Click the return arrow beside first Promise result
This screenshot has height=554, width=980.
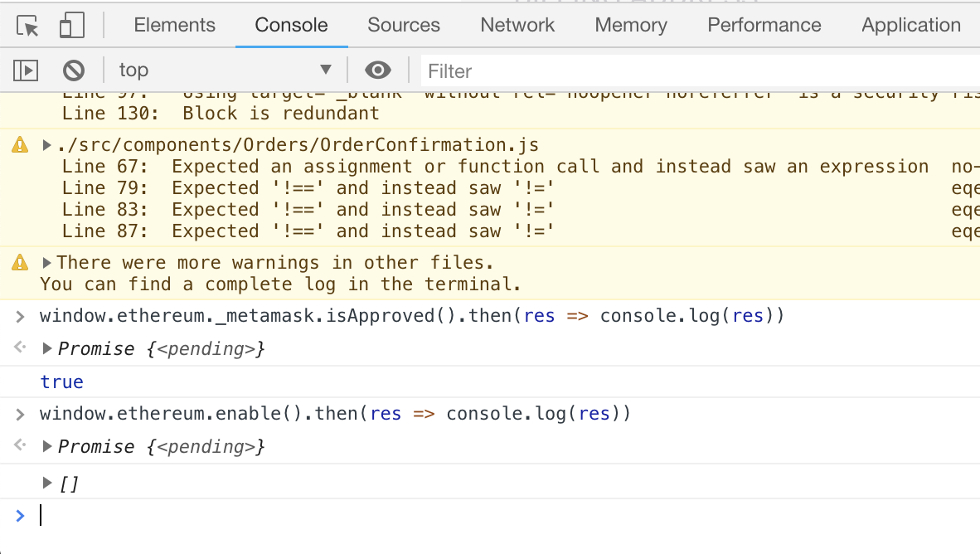(18, 347)
